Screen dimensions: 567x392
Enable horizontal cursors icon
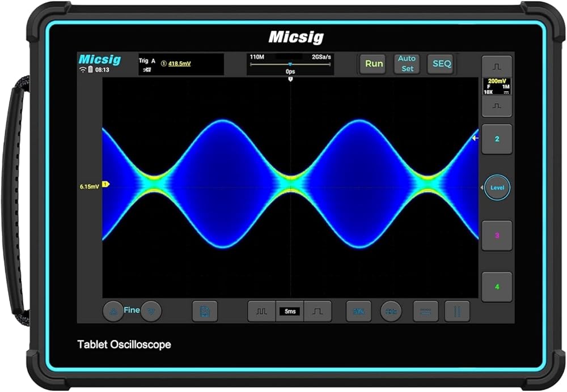click(426, 311)
